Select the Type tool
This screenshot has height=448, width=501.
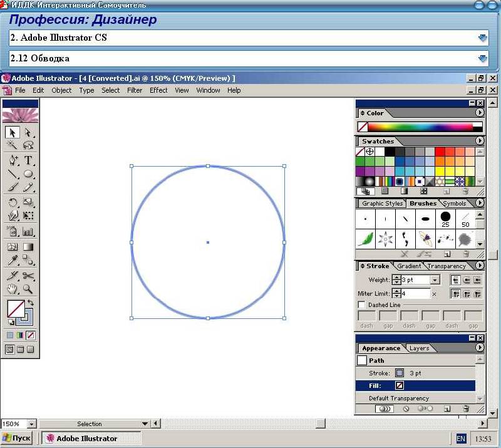point(28,160)
